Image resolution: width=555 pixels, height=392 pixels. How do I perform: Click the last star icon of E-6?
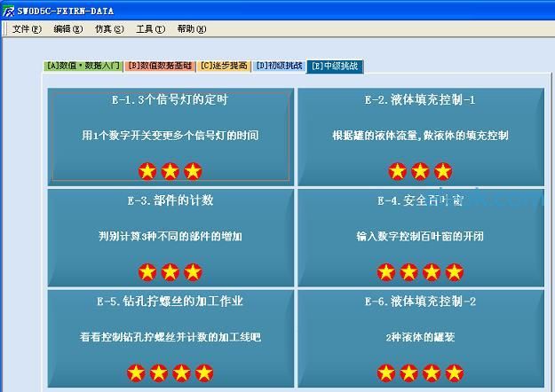coord(455,372)
